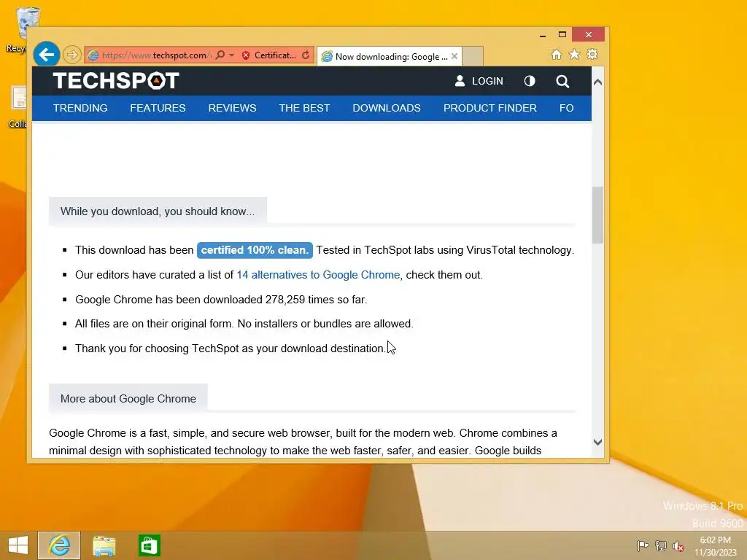Open the TechSpot search magnifier
Screen dimensions: 747x560
click(x=562, y=82)
